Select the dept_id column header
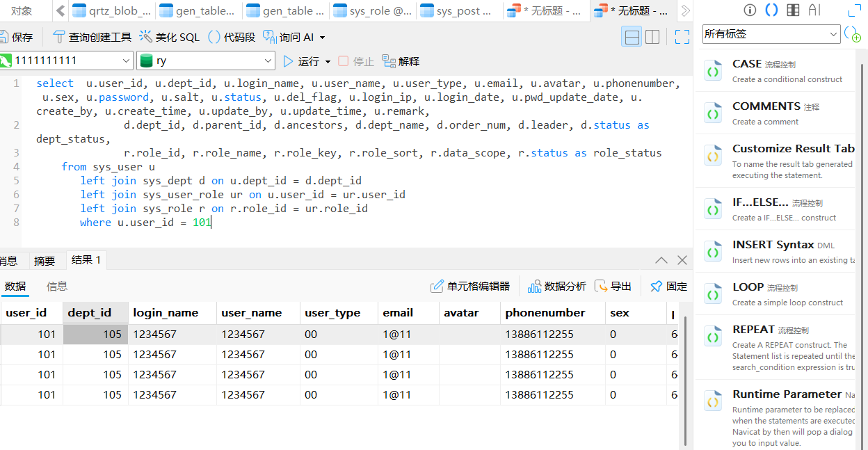Screen dimensions: 868x450 [96, 313]
